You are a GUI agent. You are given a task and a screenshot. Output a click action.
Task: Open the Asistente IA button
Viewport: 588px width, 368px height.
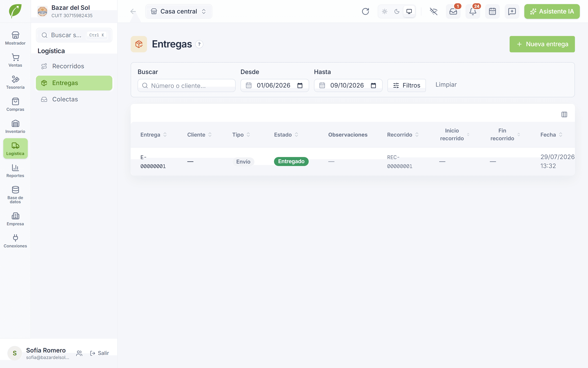tap(552, 11)
